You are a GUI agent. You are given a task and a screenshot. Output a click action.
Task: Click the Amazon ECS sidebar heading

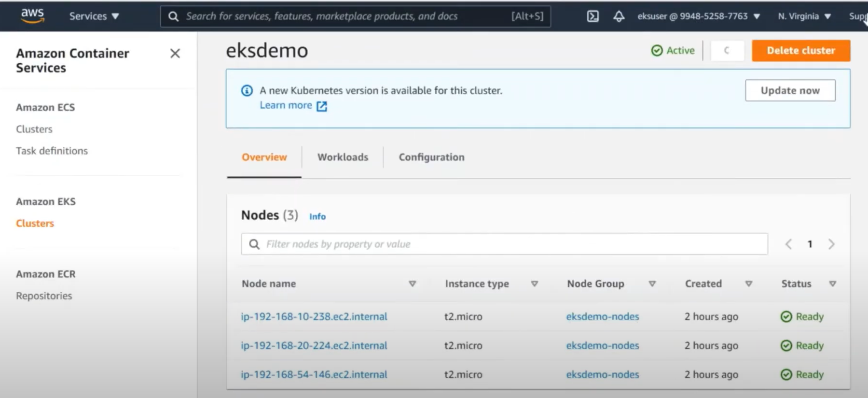45,107
